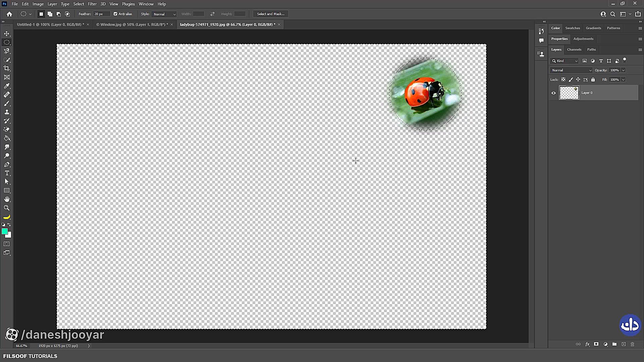The image size is (644, 362).
Task: Select the Zoom tool
Action: [7, 208]
